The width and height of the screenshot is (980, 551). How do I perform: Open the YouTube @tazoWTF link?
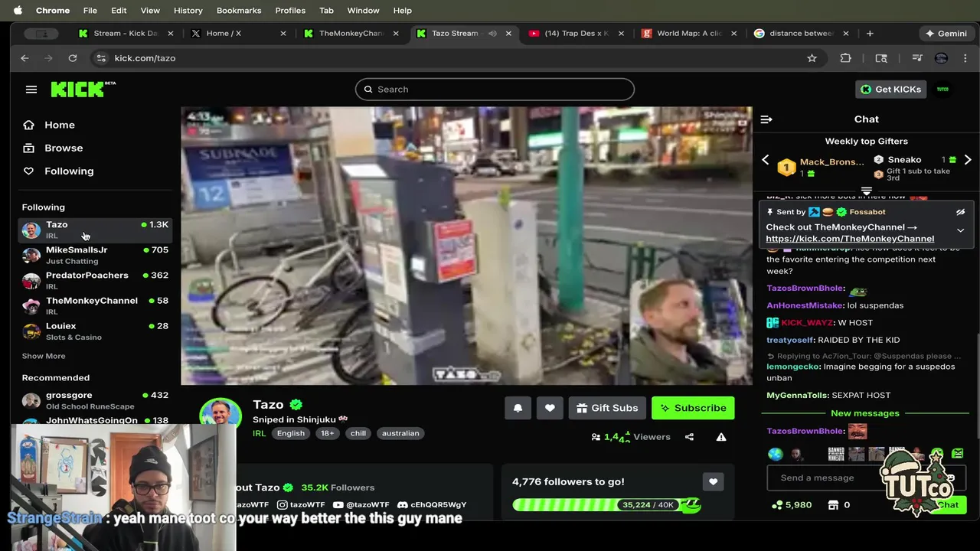361,505
